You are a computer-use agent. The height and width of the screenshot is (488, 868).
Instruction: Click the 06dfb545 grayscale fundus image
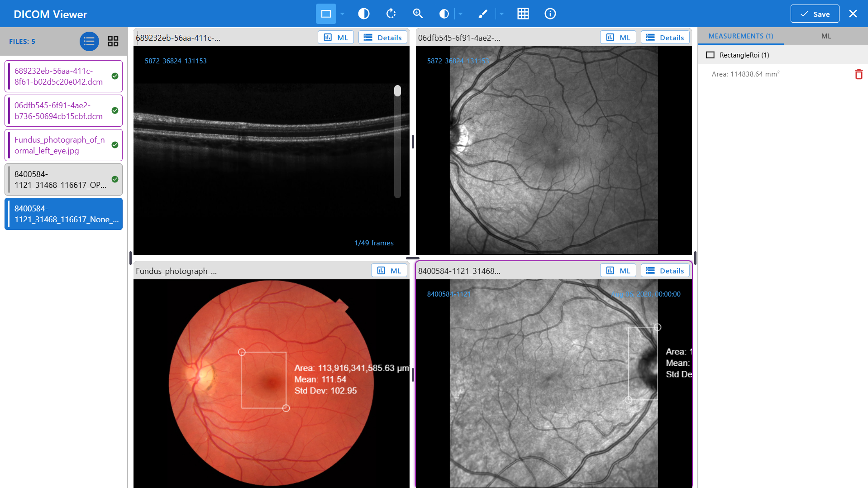tap(554, 151)
